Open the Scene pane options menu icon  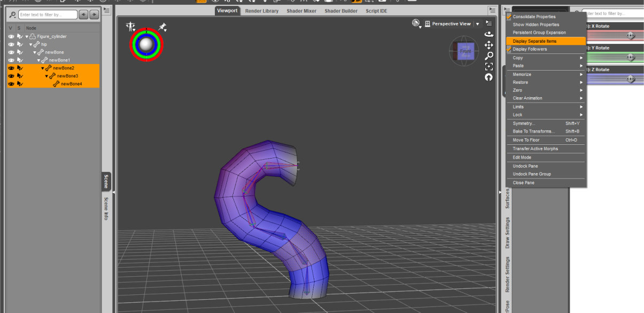(x=106, y=10)
